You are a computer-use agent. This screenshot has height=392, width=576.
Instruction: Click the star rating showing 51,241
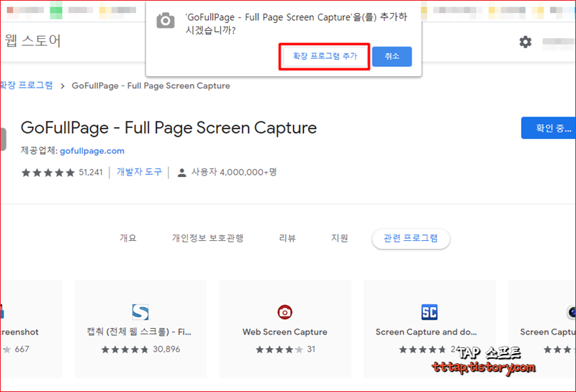click(x=48, y=173)
